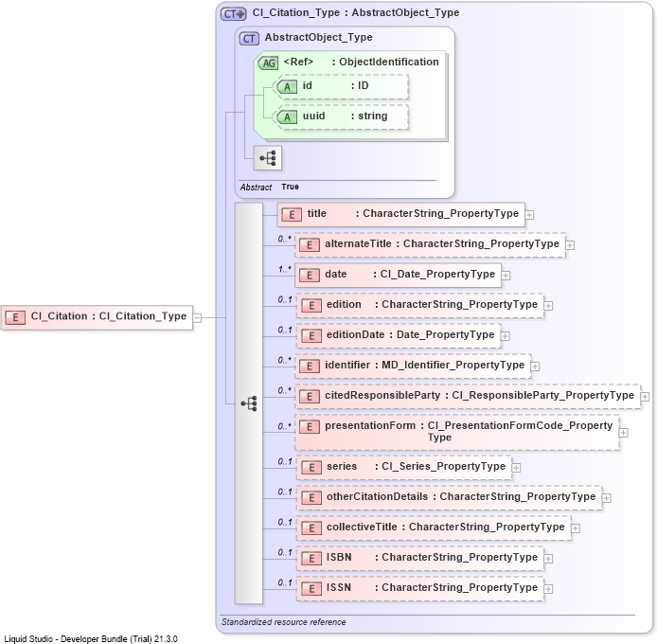Image resolution: width=657 pixels, height=644 pixels.
Task: Expand the collectiveTitle element node
Action: (x=576, y=528)
